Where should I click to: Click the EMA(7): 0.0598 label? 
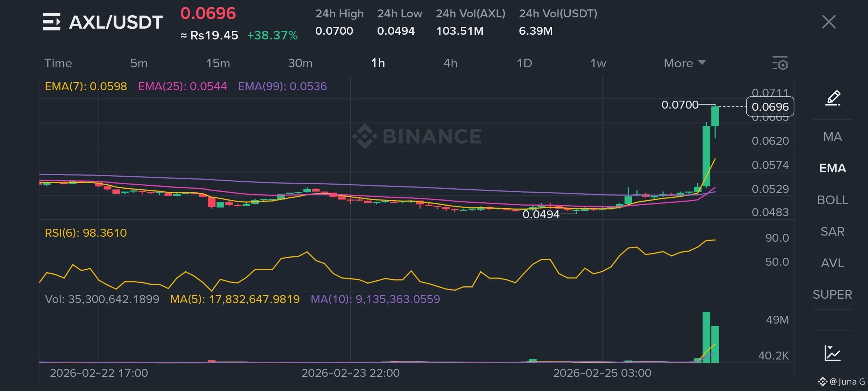pos(86,86)
